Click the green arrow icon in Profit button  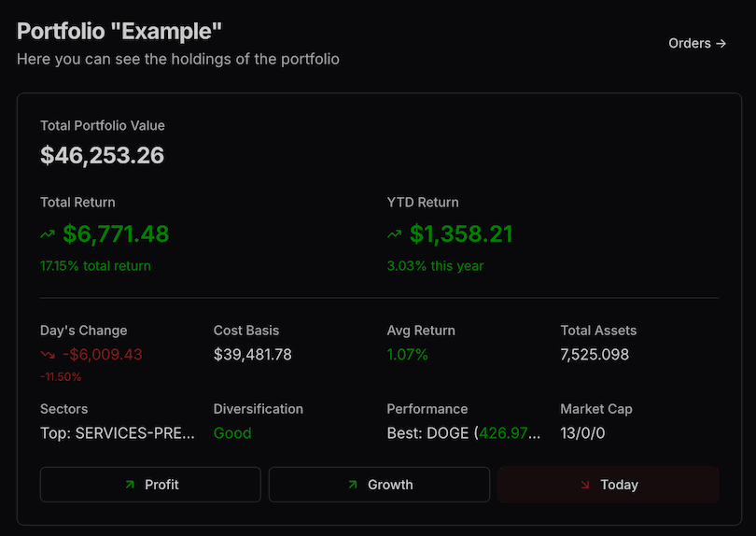129,485
